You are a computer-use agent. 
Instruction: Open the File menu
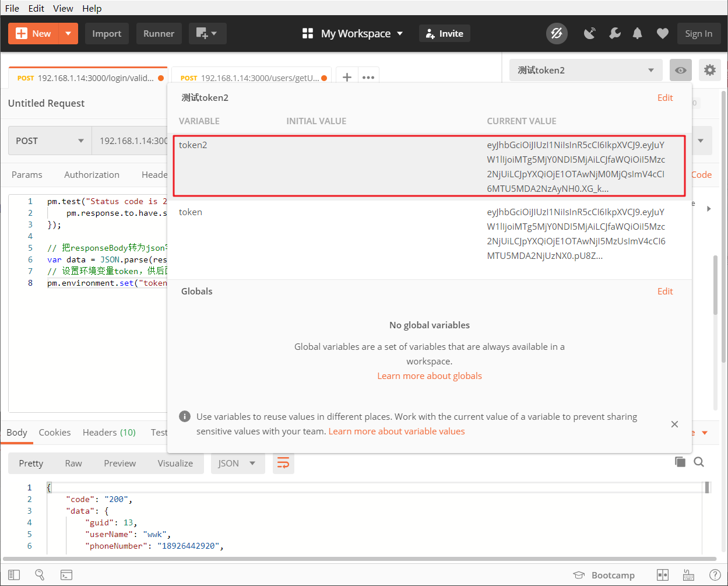(12, 8)
